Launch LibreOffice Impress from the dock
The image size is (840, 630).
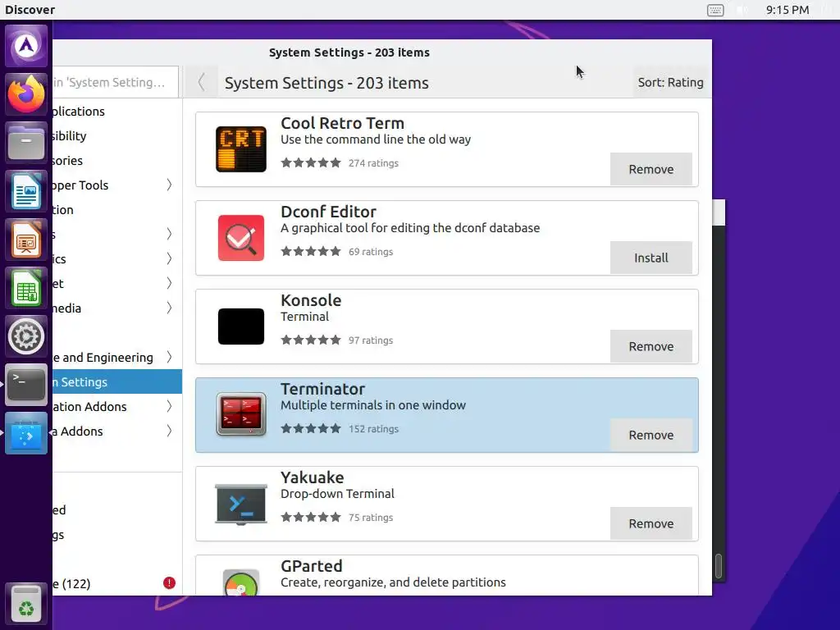click(26, 240)
